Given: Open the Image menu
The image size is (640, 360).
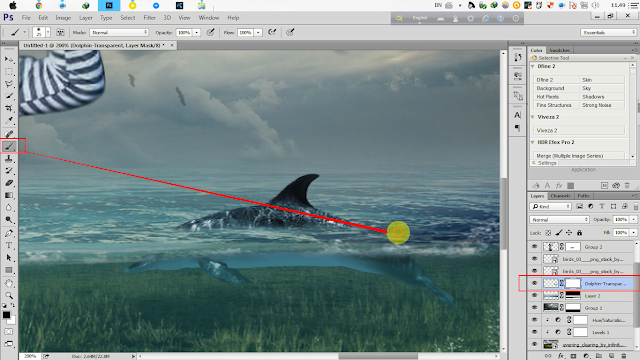Looking at the screenshot, I should click(63, 18).
